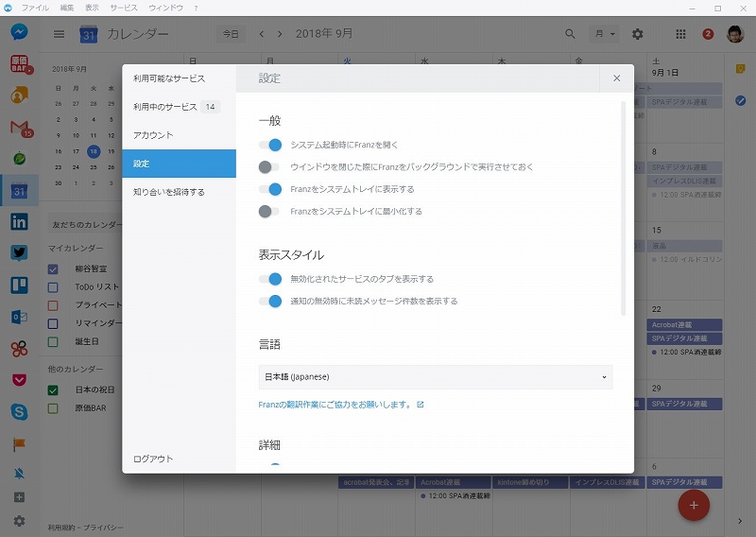Select day 18 in mini calendar
Image resolution: width=756 pixels, height=537 pixels.
point(94,151)
